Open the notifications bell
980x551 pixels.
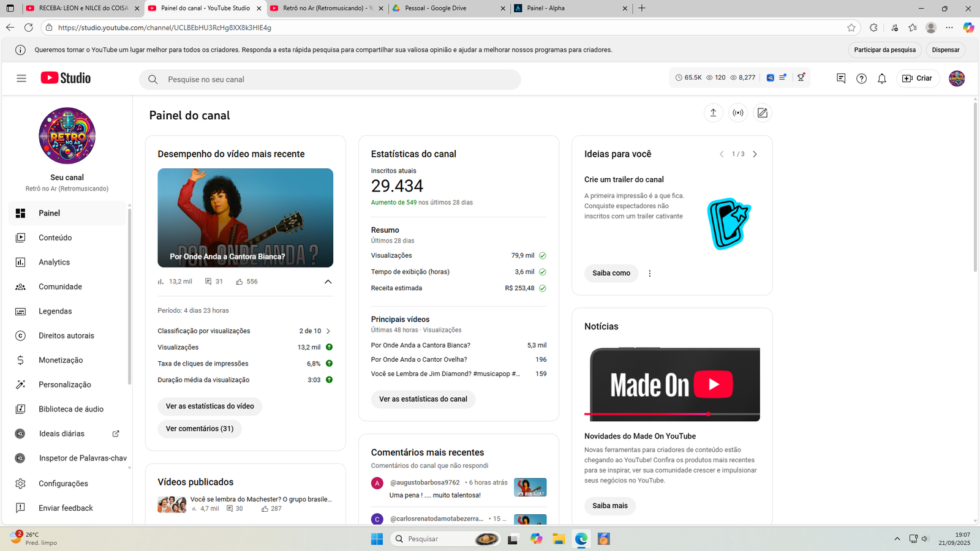pos(882,78)
